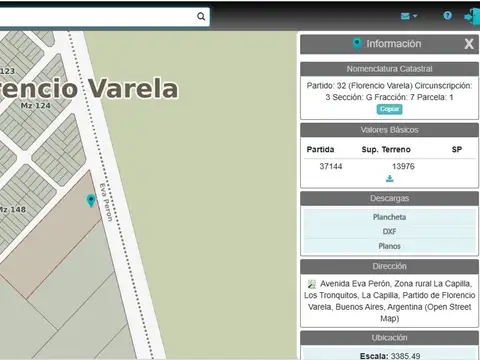This screenshot has height=360, width=480.
Task: Click the Nomenclatura Catastral header
Action: coord(389,69)
